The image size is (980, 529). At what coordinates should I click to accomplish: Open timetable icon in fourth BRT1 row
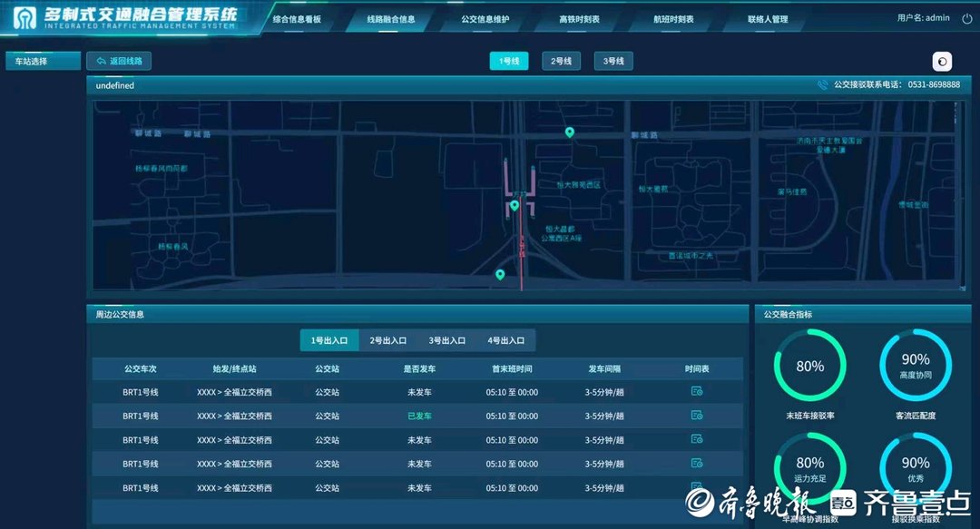pyautogui.click(x=697, y=464)
